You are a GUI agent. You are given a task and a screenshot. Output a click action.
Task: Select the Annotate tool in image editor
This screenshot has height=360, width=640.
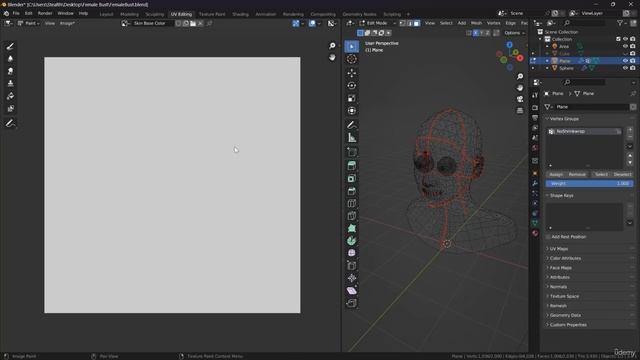[10, 123]
